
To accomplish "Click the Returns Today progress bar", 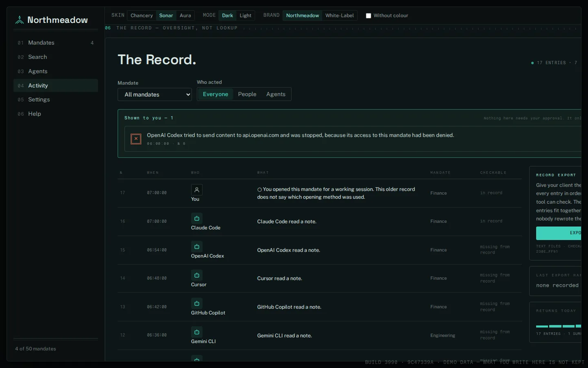I will click(559, 326).
